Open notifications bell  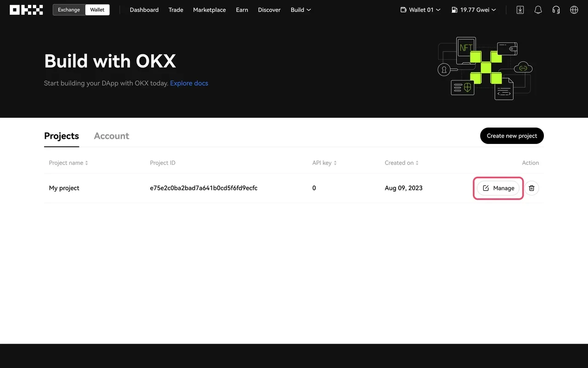[538, 10]
